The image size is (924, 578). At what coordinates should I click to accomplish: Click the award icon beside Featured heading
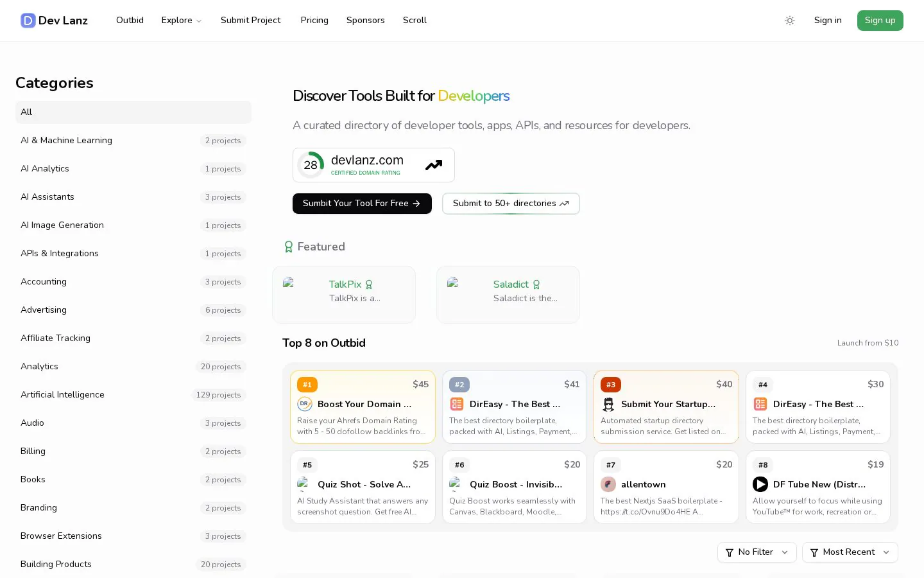289,247
